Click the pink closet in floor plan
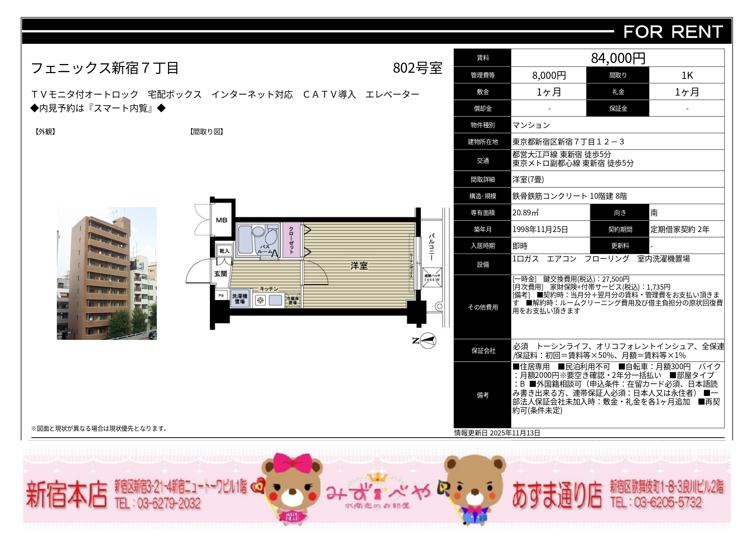Image resolution: width=756 pixels, height=535 pixels. (291, 239)
